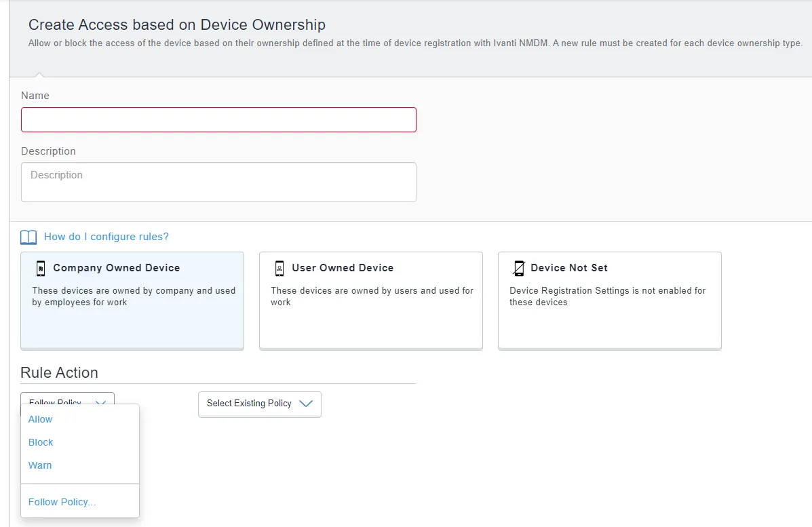Viewport: 812px width, 527px height.
Task: Click the Company Owned Device phone icon
Action: coord(41,268)
